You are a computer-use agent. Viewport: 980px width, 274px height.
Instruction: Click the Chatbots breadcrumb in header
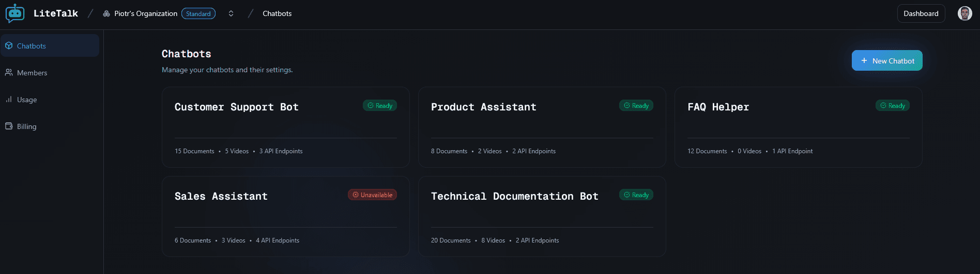[277, 13]
